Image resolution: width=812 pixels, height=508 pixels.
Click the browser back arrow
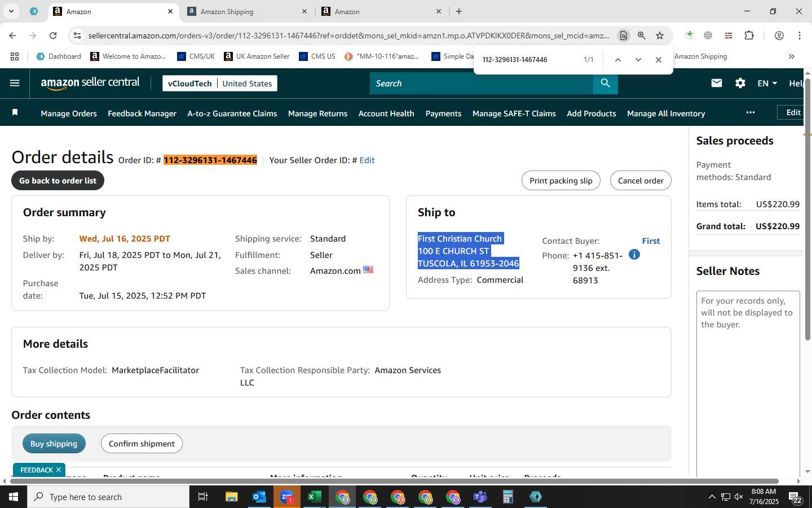tap(12, 36)
